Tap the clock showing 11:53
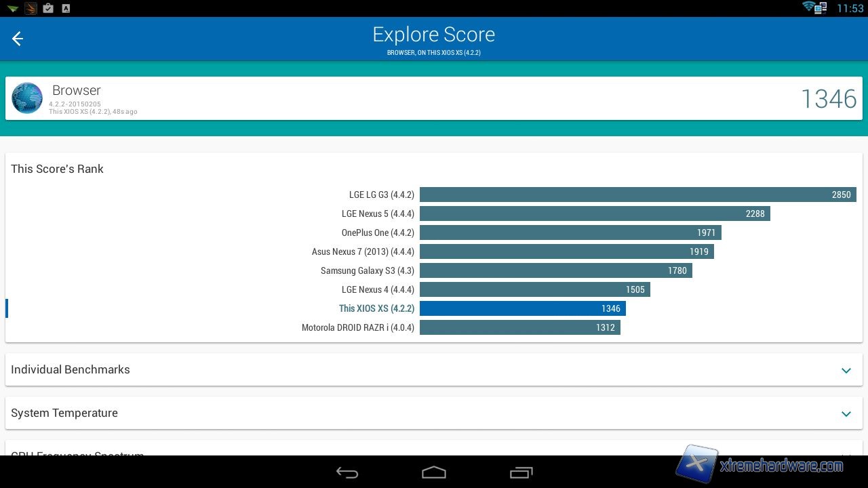The image size is (868, 488). click(x=850, y=8)
